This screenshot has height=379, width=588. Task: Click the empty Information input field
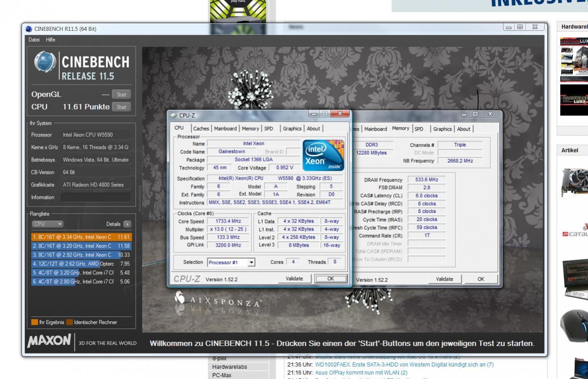[x=95, y=197]
